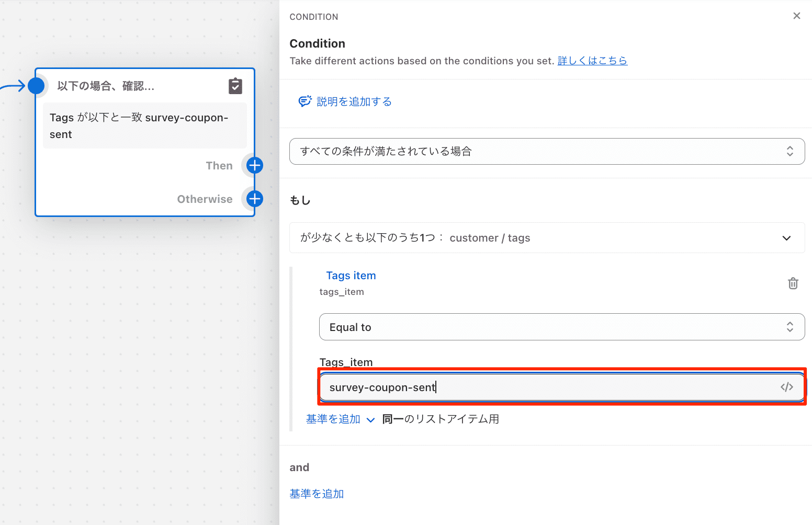Click the blue connection dot on the condition node
Screen dimensions: 812x525
(x=37, y=86)
